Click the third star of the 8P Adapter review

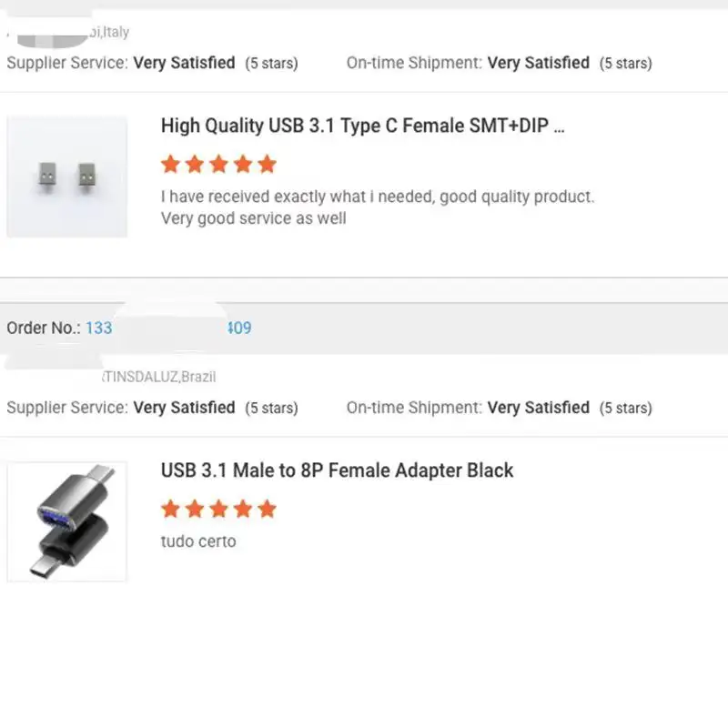[x=218, y=509]
